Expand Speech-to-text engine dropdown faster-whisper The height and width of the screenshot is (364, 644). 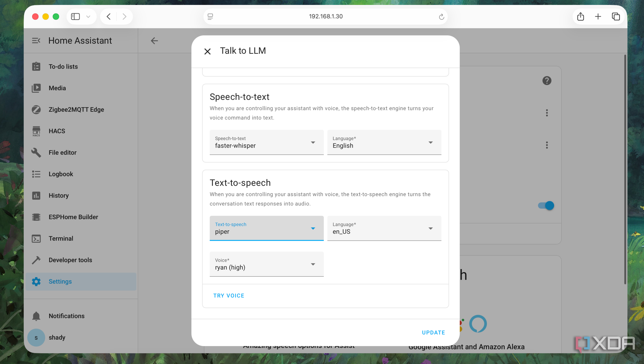267,142
